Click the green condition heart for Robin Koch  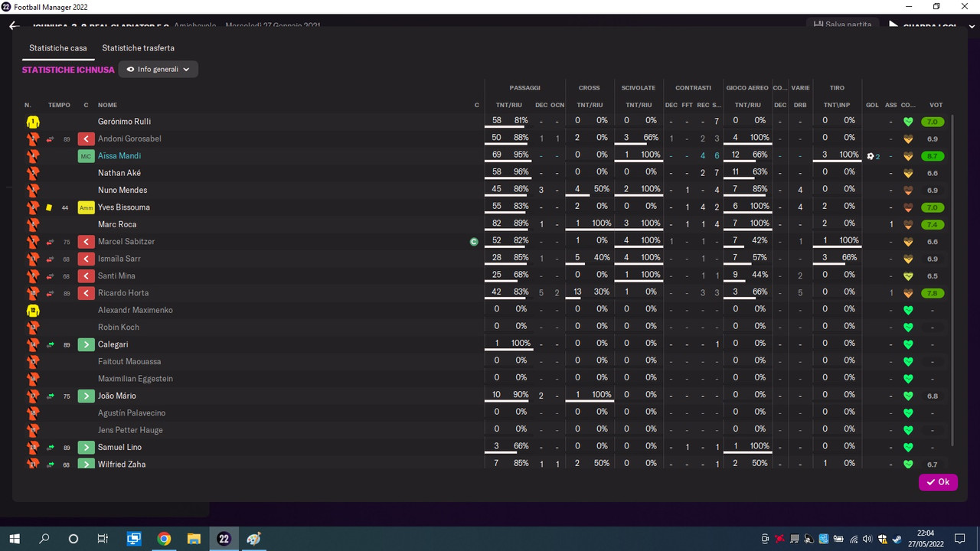pos(908,328)
